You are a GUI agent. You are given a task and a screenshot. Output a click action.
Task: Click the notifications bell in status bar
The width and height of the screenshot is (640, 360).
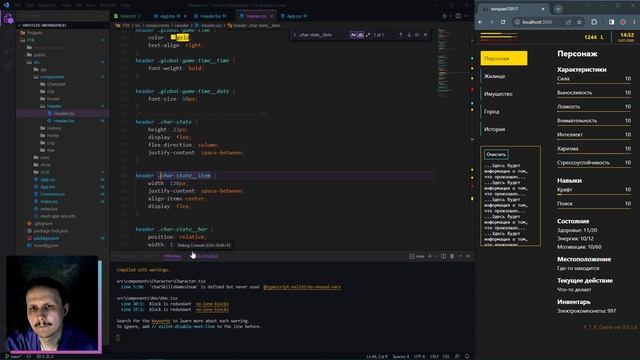tap(467, 357)
